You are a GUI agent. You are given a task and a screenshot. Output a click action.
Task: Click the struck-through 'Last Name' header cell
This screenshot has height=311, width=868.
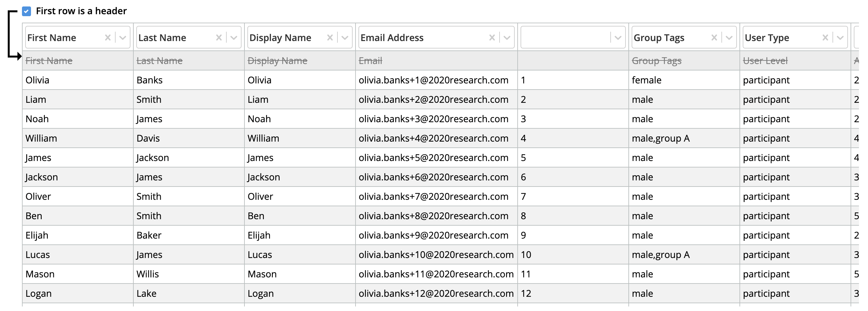[x=189, y=61]
